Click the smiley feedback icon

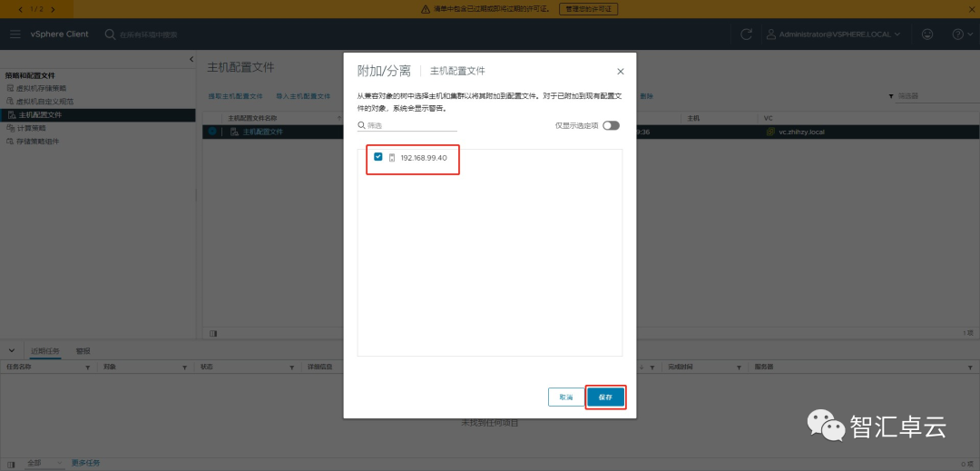click(927, 34)
